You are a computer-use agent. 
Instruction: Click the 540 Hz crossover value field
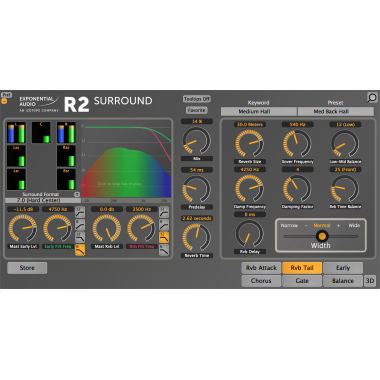(x=297, y=124)
